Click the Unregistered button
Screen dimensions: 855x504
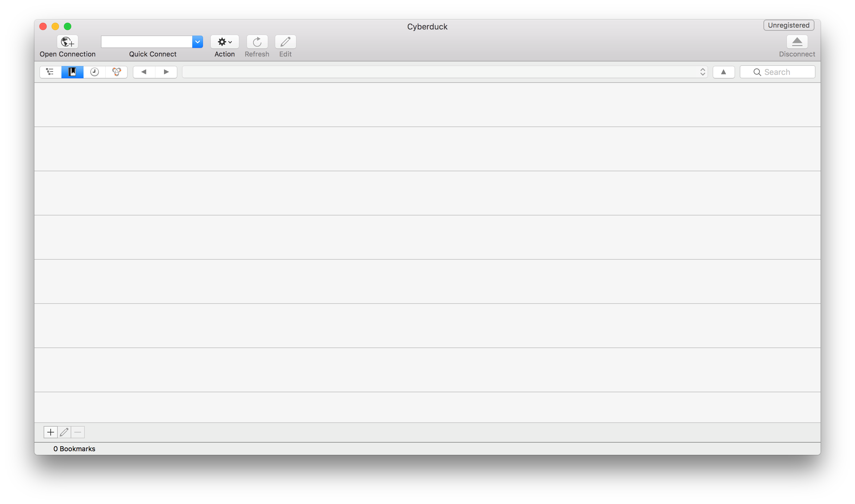[789, 25]
